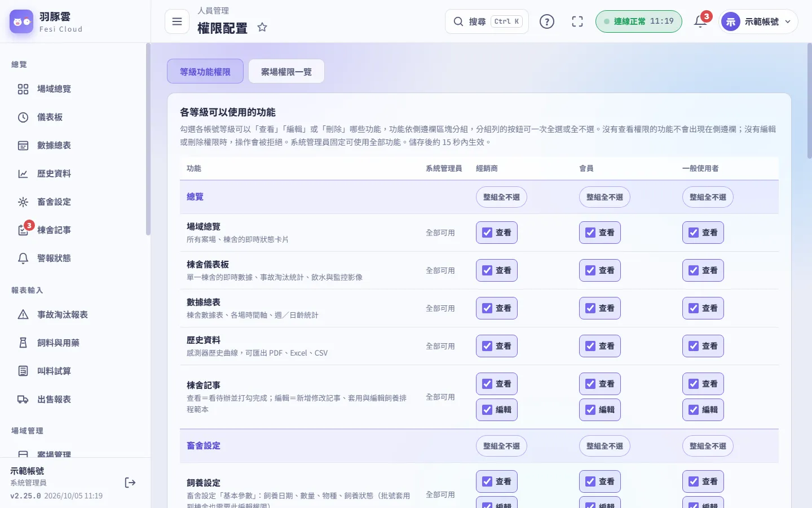Viewport: 812px width, 508px height.
Task: Click the main page vertical scrollbar
Action: tap(809, 102)
